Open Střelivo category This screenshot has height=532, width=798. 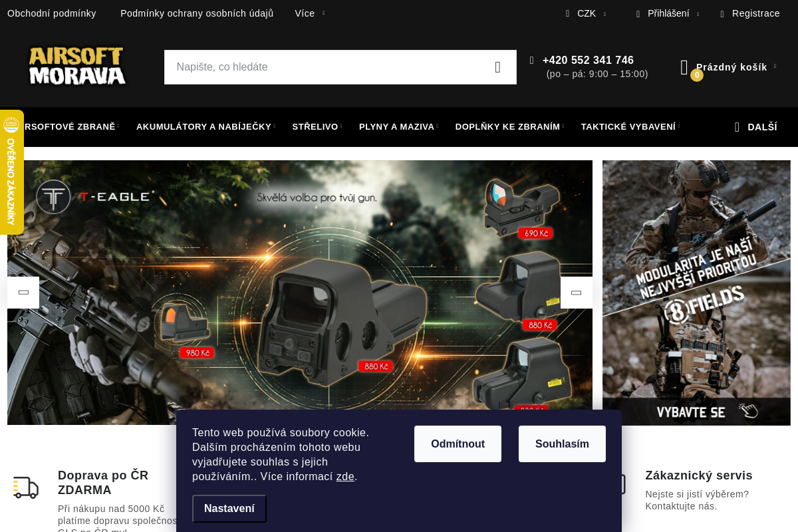[315, 126]
